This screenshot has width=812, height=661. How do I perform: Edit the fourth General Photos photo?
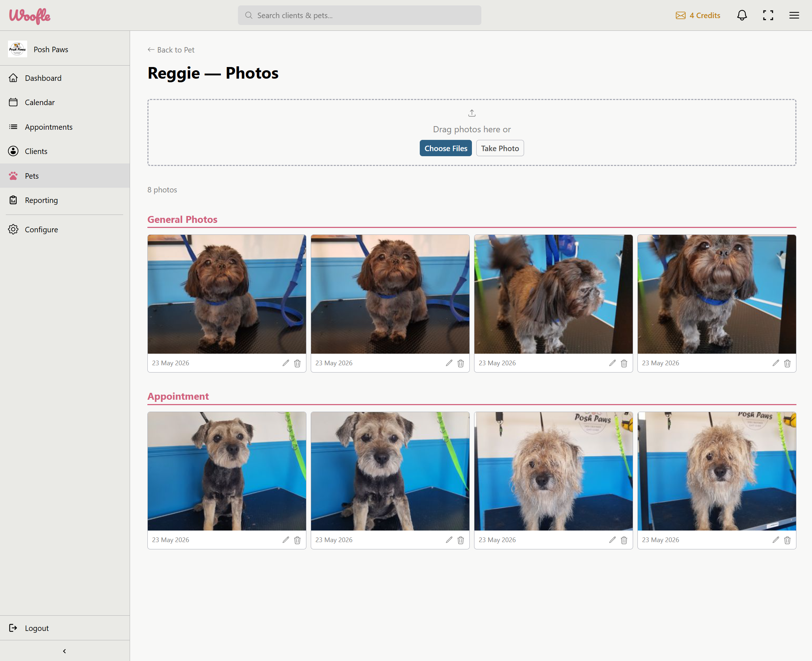tap(775, 363)
